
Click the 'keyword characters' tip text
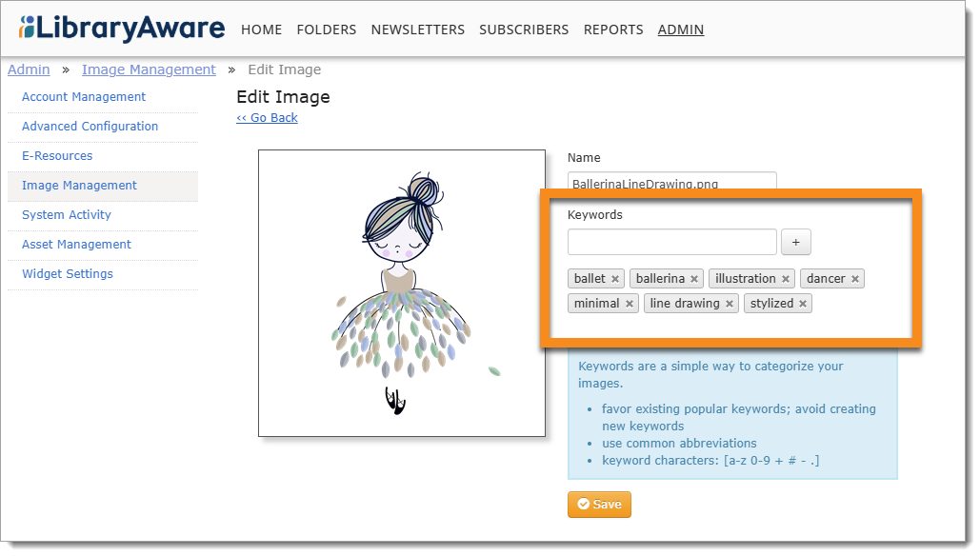coord(710,461)
